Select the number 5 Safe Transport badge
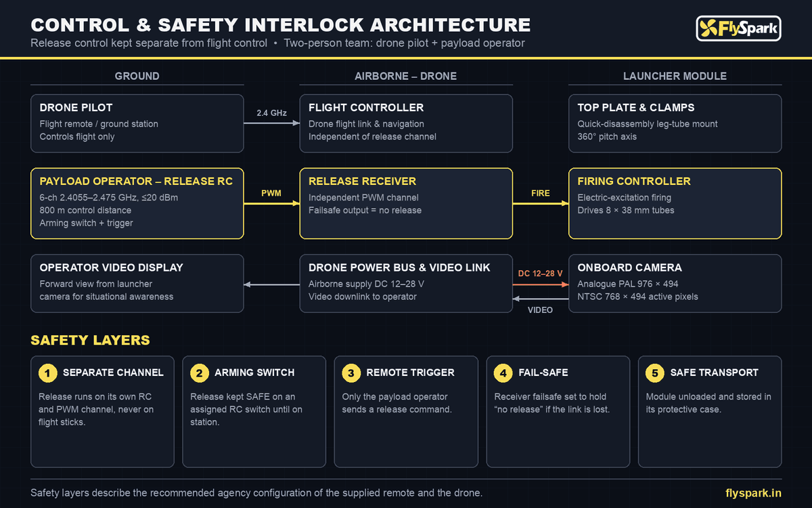 [654, 373]
